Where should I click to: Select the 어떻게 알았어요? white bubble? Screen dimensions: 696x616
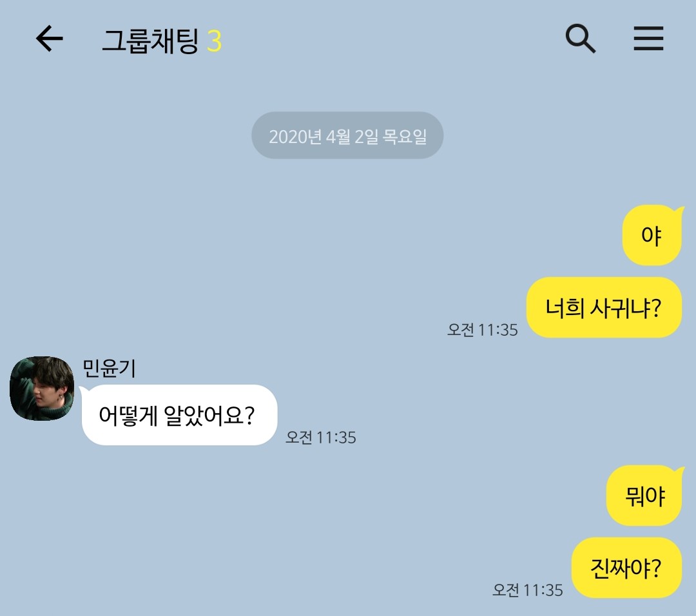[180, 415]
